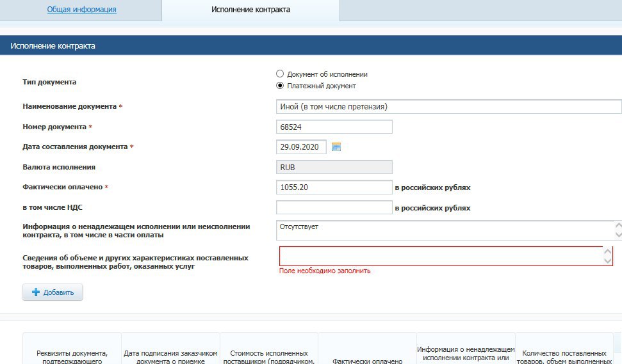Screen dimensions: 622x364
Task: Open the 'Общая информация' tab link
Action: coord(82,10)
